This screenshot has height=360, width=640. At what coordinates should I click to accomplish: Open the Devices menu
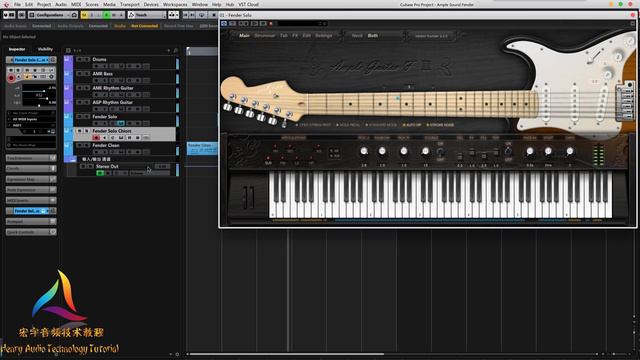point(151,4)
